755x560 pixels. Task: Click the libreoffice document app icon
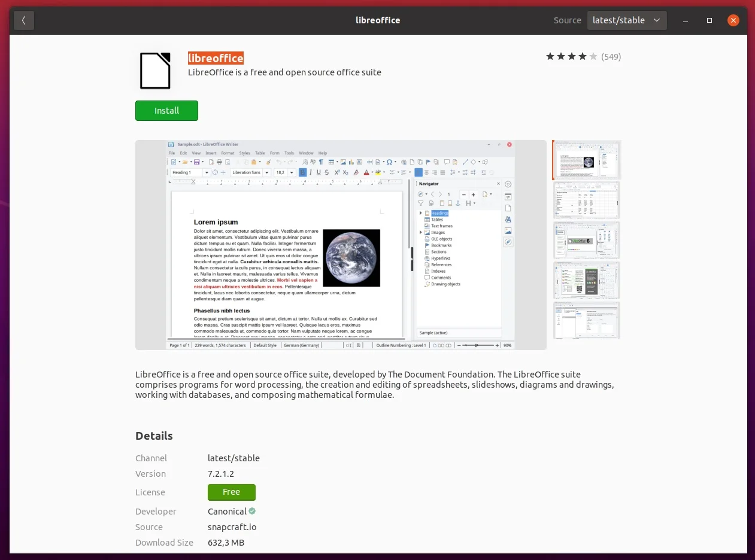pyautogui.click(x=155, y=71)
